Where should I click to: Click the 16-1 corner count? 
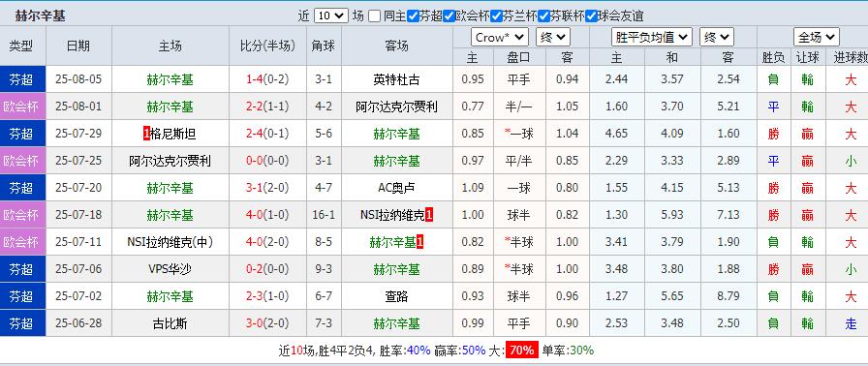point(324,215)
